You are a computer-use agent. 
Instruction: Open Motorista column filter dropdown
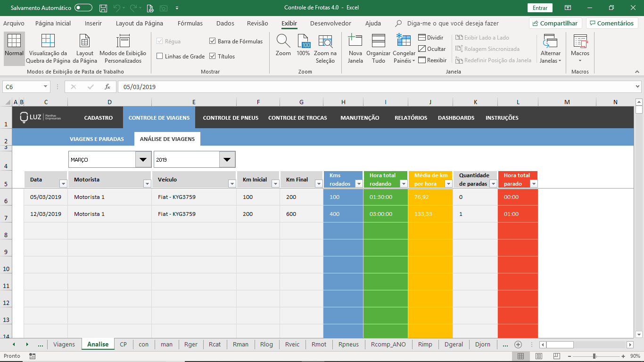pyautogui.click(x=147, y=184)
